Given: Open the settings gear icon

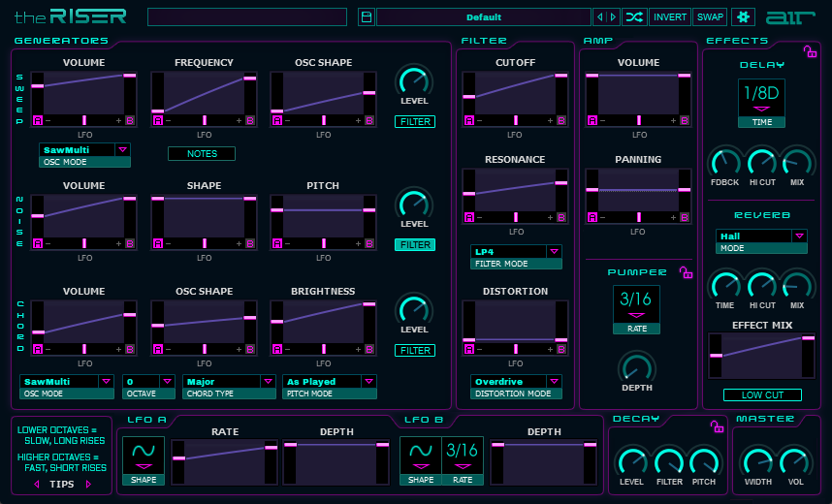Looking at the screenshot, I should 743,17.
